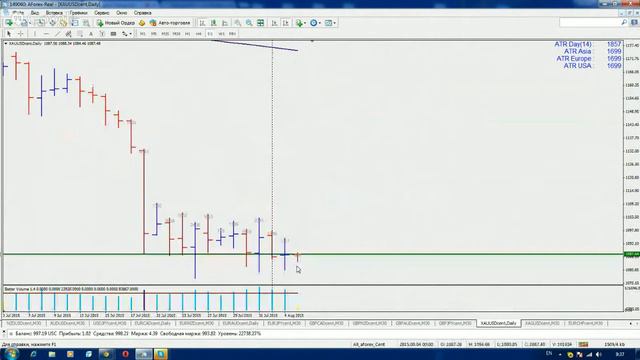The height and width of the screenshot is (360, 640).
Task: Click the Новый Ордер button
Action: tap(116, 23)
